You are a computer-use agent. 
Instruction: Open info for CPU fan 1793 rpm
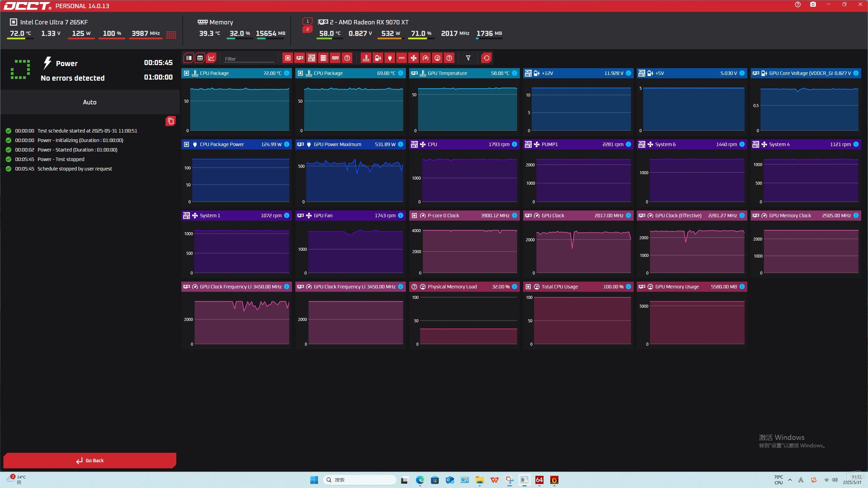point(515,144)
